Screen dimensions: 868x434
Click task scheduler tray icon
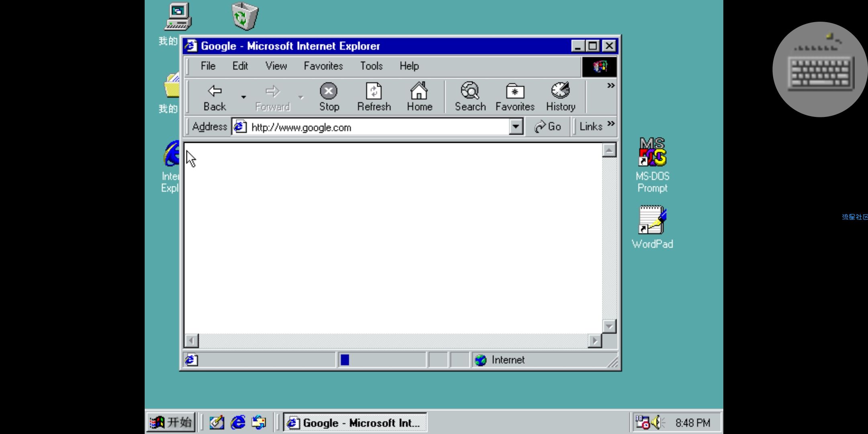[642, 422]
